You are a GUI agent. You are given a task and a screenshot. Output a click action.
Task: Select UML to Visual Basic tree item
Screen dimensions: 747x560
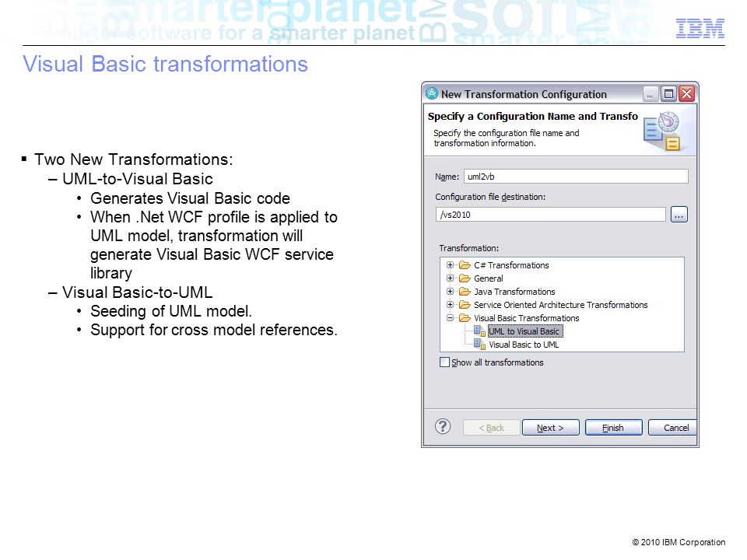coord(524,331)
